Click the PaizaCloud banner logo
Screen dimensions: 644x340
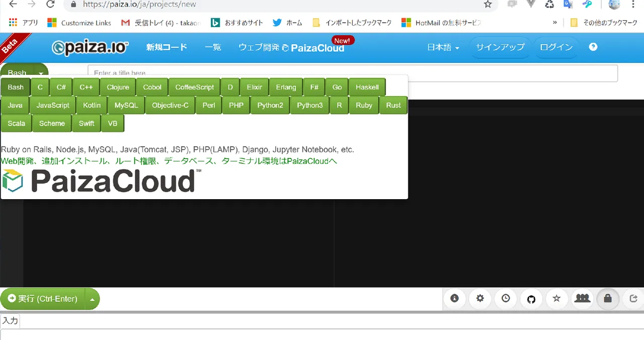[x=101, y=181]
